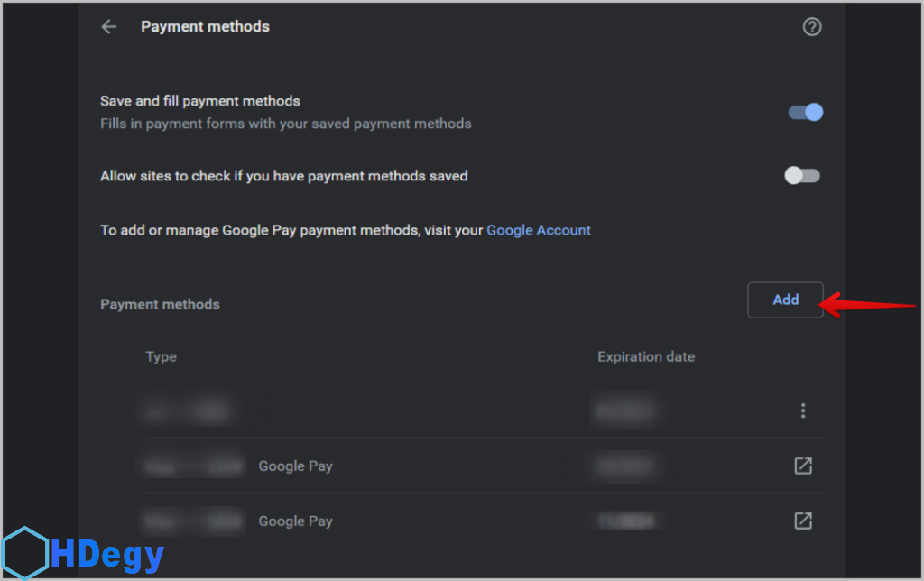The width and height of the screenshot is (924, 581).
Task: Open external link for the middle Google Pay card
Action: (803, 466)
